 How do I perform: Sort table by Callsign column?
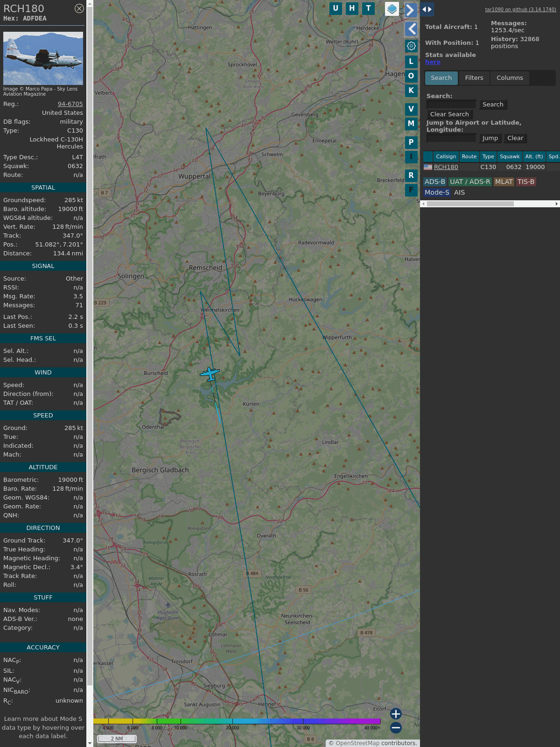446,156
